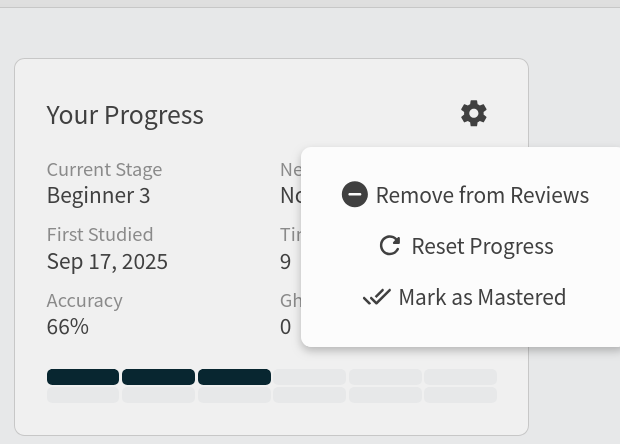Screen dimensions: 620x444
Task: Click the second filled progress bar segment
Action: tap(158, 377)
